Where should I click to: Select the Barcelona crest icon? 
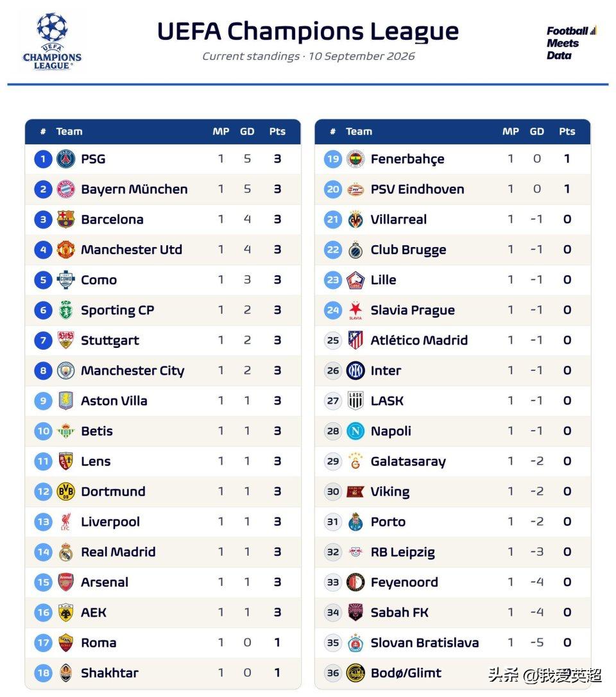(x=66, y=219)
